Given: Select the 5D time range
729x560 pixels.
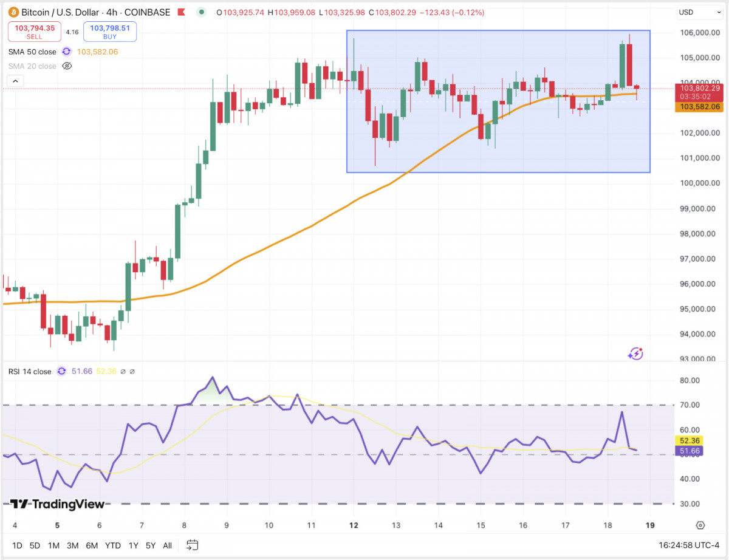Looking at the screenshot, I should click(x=35, y=545).
